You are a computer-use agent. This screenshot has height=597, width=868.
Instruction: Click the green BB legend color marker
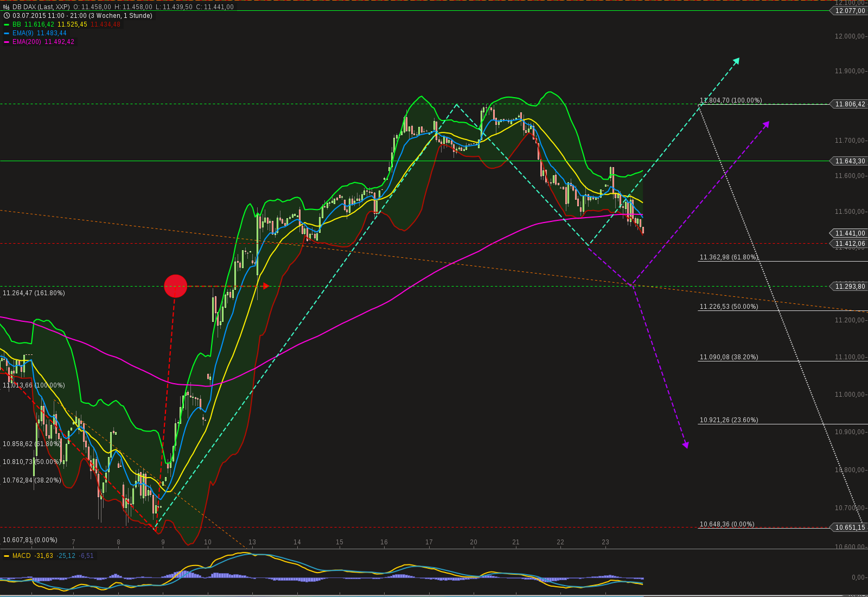7,24
